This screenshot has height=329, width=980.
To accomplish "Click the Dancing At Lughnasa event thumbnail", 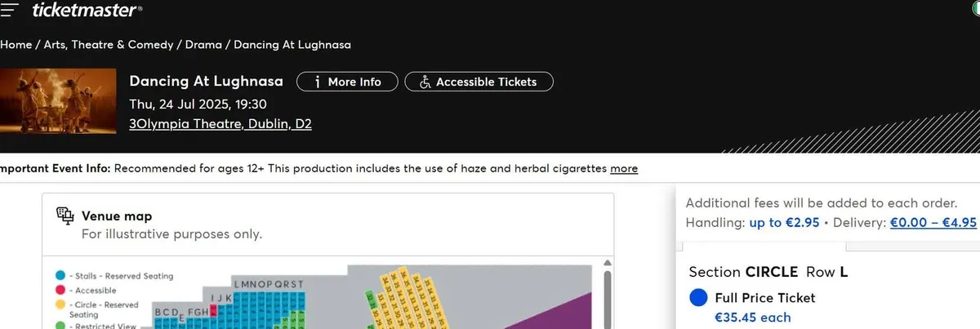I will tap(58, 101).
